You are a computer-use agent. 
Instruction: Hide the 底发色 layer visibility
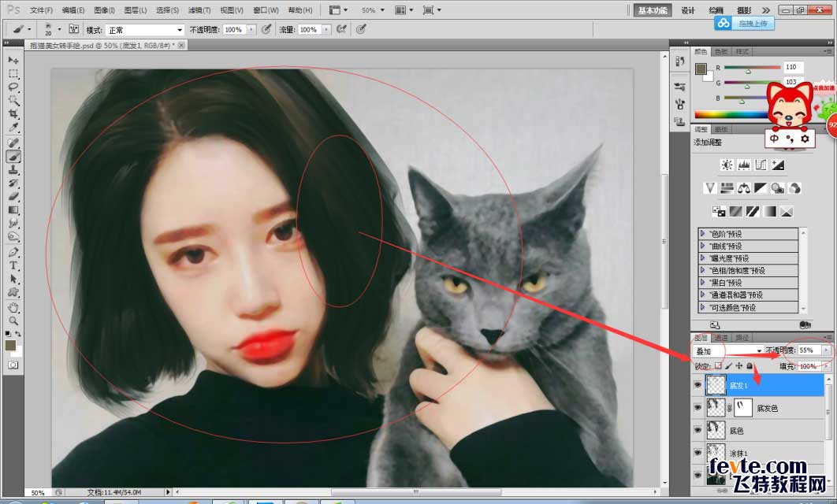click(x=699, y=406)
